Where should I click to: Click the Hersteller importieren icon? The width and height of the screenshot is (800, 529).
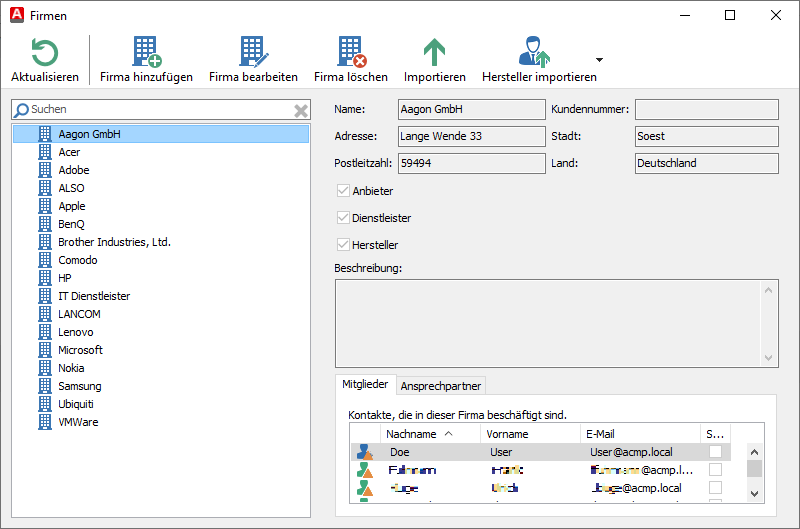pos(535,53)
